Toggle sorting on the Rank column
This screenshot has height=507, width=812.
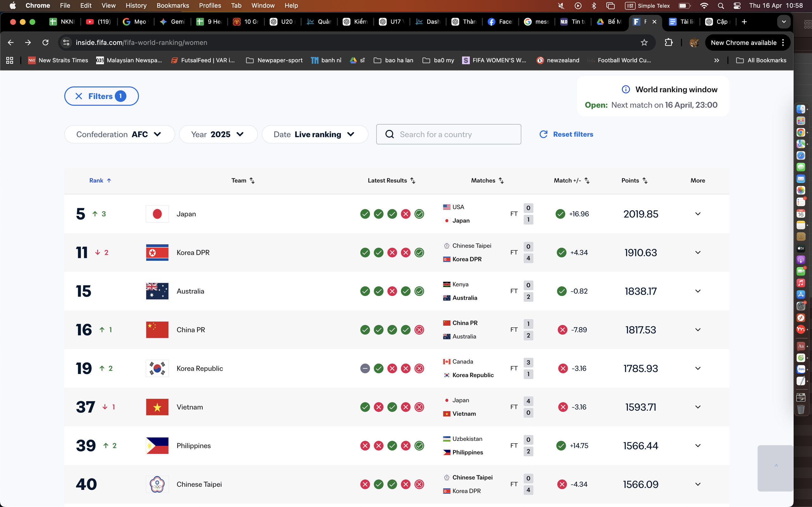click(109, 180)
